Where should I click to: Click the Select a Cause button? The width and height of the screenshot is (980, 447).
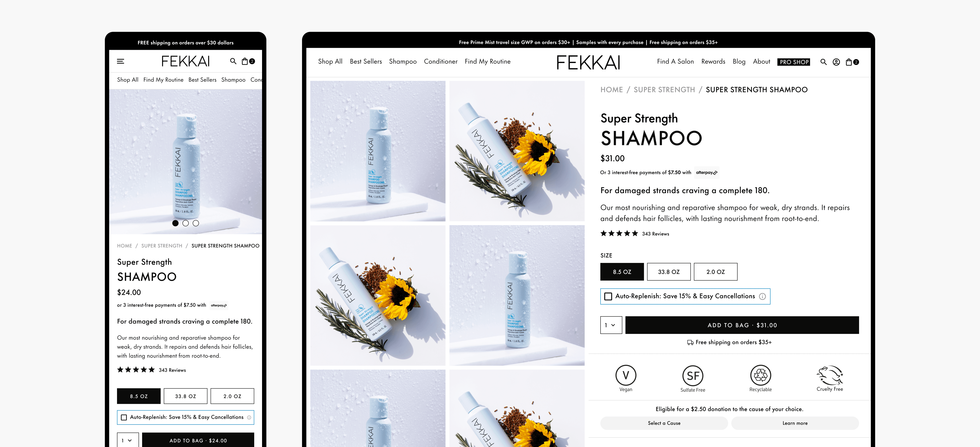click(x=664, y=423)
